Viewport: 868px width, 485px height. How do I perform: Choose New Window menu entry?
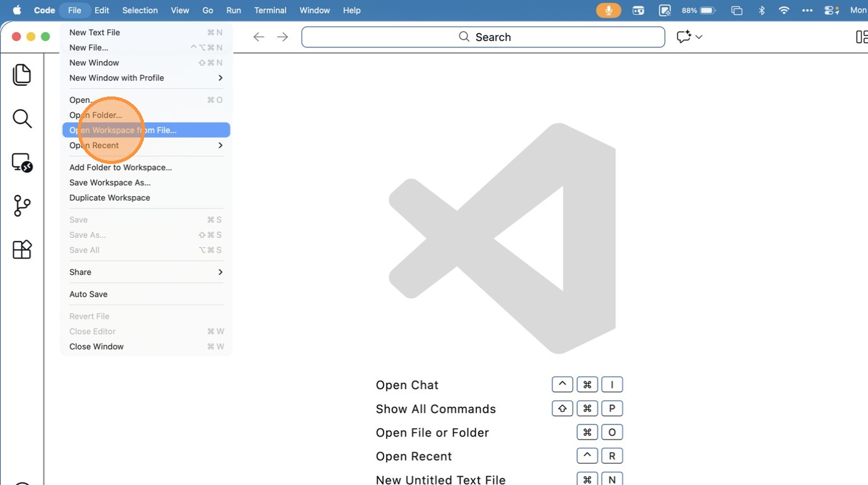[x=146, y=62]
